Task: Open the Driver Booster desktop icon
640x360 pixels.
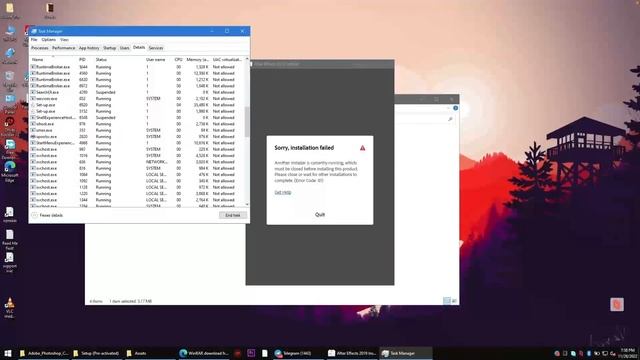Action: (10, 127)
